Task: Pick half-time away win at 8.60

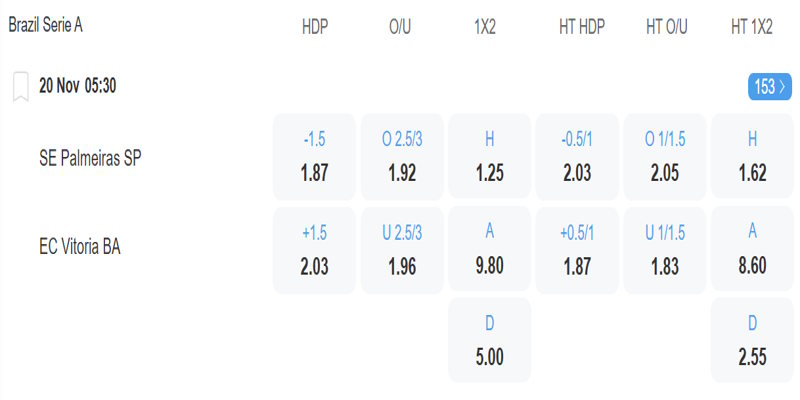Action: pyautogui.click(x=751, y=250)
